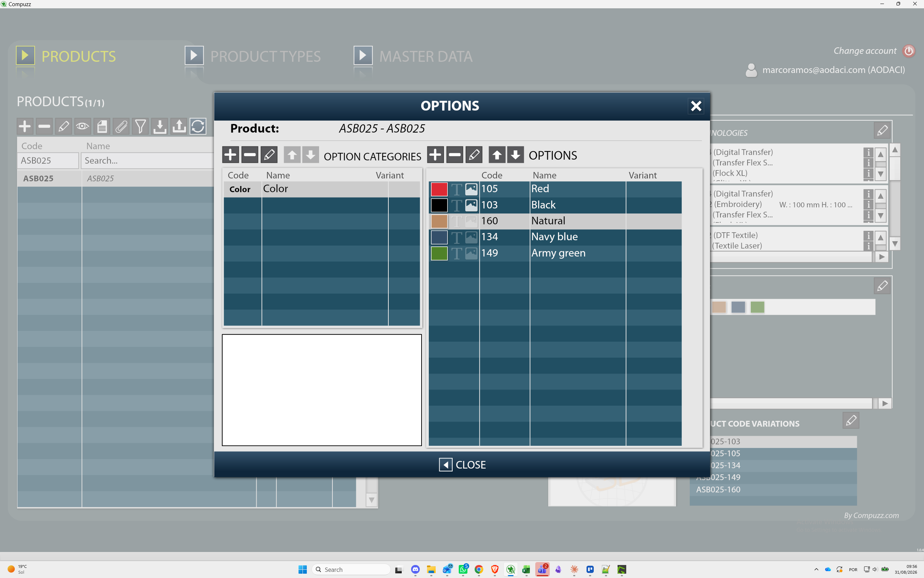Select product row ASB025 in products list
The width and height of the screenshot is (924, 578).
(x=116, y=178)
